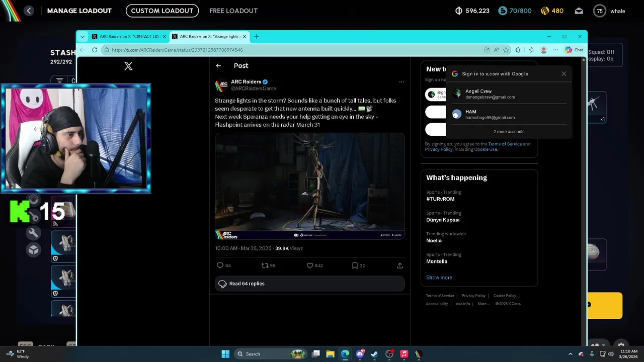Open the browser Settings and more menu
Screen dimensions: 644x362
(x=555, y=50)
